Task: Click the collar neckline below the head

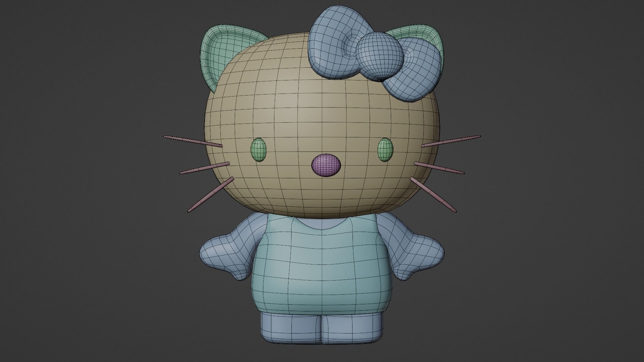Action: point(322,224)
